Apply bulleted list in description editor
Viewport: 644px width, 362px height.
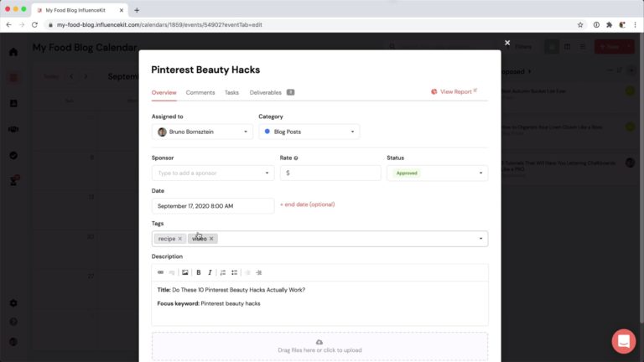pos(234,272)
